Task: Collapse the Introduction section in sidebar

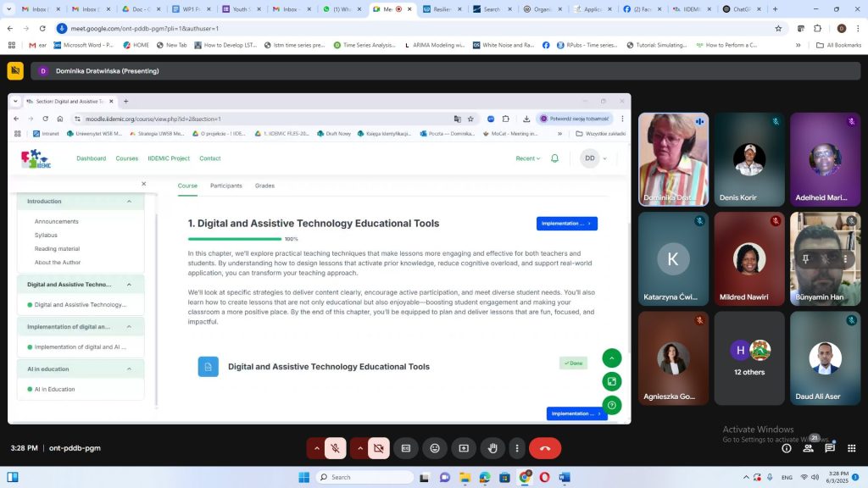Action: 129,202
